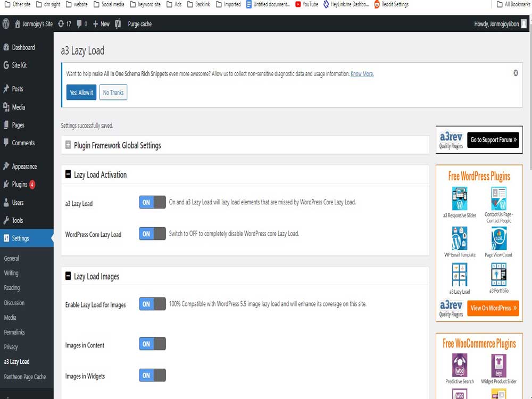The height and width of the screenshot is (399, 532).
Task: Open the Social media bookmark folder
Action: [x=109, y=4]
